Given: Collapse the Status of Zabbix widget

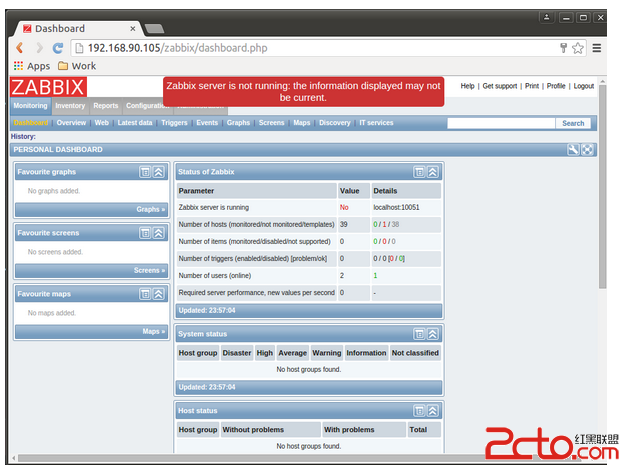Looking at the screenshot, I should coord(433,172).
